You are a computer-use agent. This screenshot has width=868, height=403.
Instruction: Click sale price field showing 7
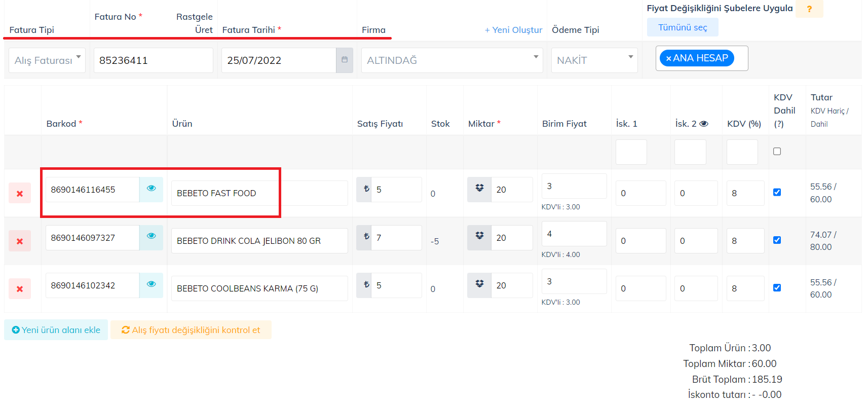pos(396,237)
